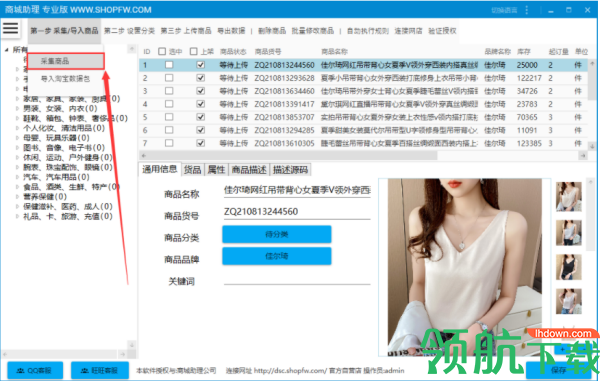Switch to 描述源码 tab
Image resolution: width=600 pixels, height=381 pixels.
click(290, 170)
